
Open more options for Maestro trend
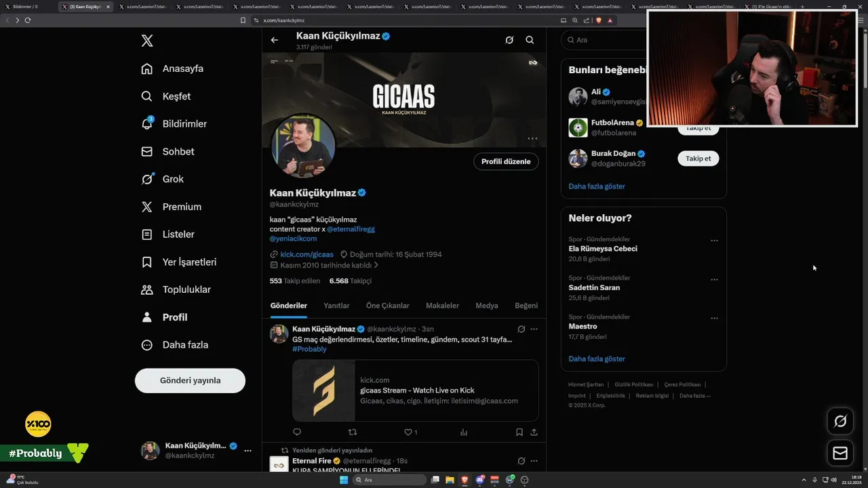pyautogui.click(x=714, y=318)
